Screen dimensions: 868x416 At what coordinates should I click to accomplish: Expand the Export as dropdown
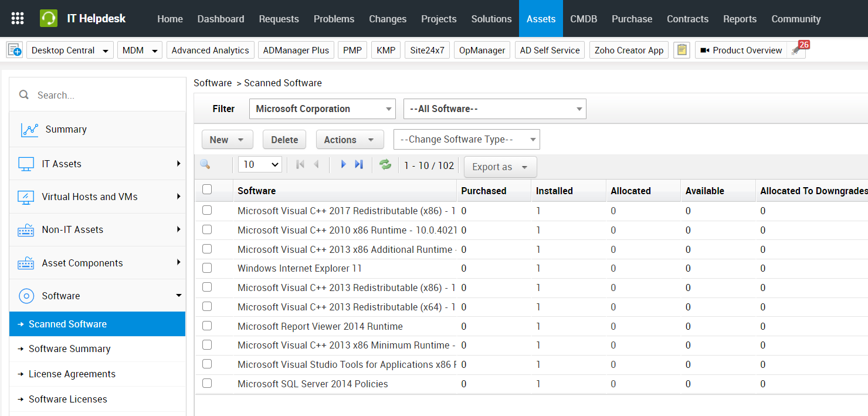coord(500,167)
